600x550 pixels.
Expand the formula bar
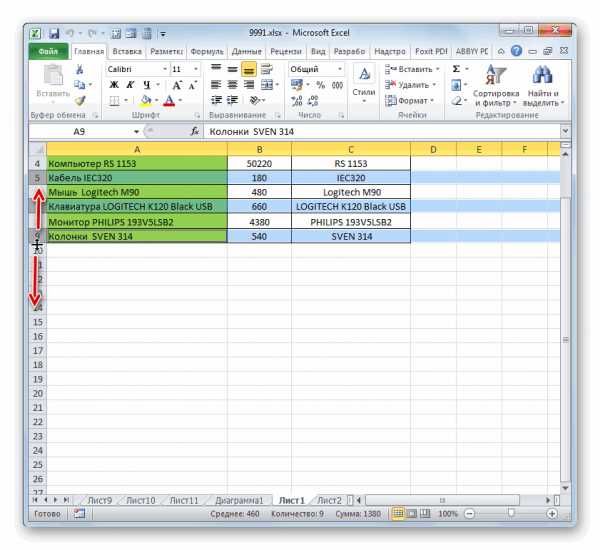click(566, 131)
